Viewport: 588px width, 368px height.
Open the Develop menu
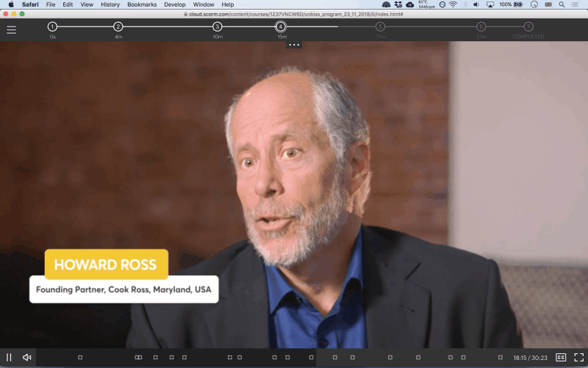175,4
